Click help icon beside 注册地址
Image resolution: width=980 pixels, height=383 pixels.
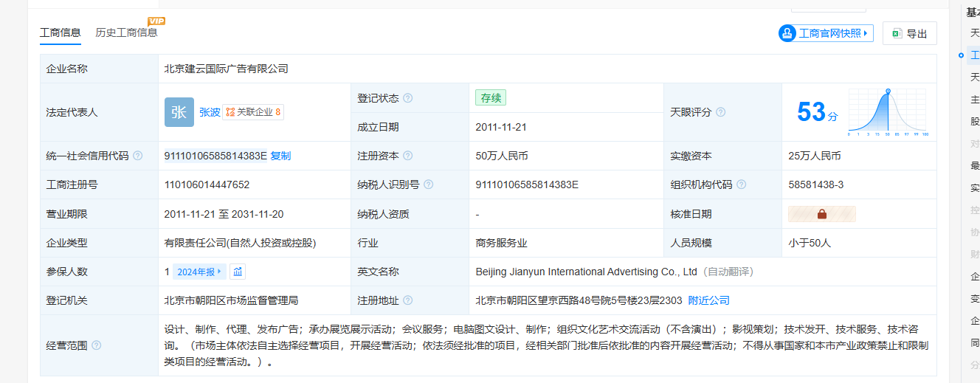[x=408, y=300]
